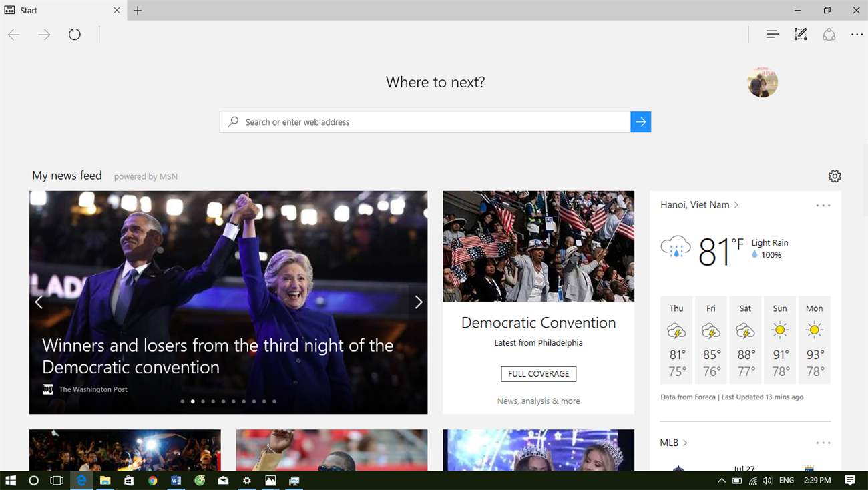
Task: Open the weather card options menu
Action: click(x=823, y=206)
